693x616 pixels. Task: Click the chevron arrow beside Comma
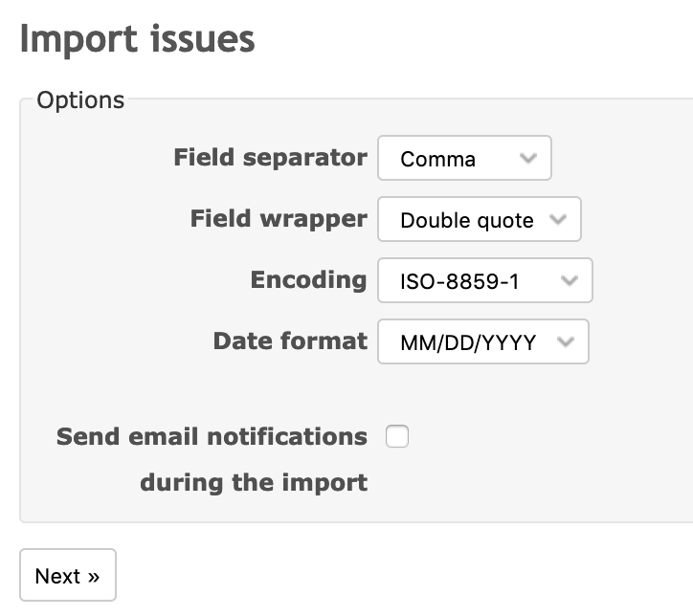(527, 159)
